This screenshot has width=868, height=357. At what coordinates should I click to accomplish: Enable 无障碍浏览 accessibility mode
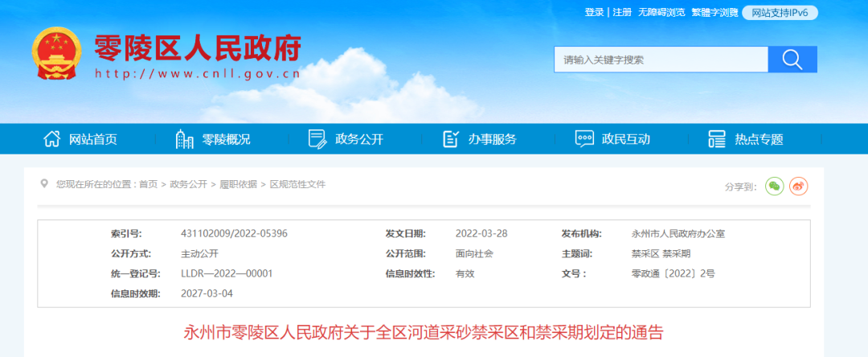pyautogui.click(x=661, y=12)
